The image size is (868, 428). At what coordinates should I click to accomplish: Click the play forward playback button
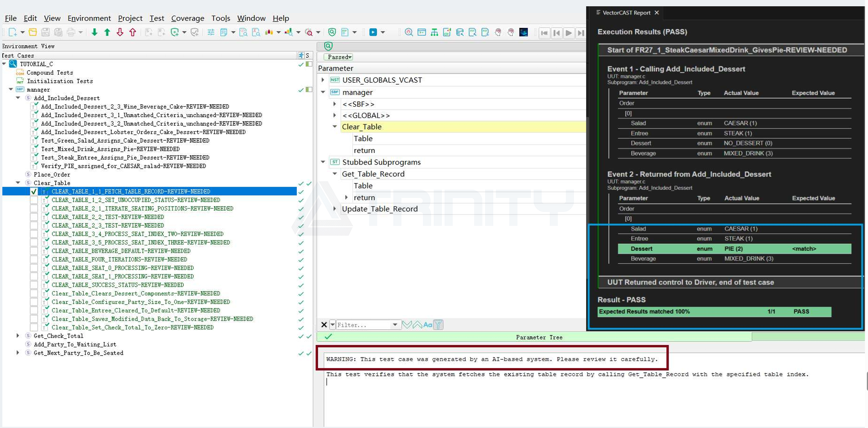pos(568,33)
